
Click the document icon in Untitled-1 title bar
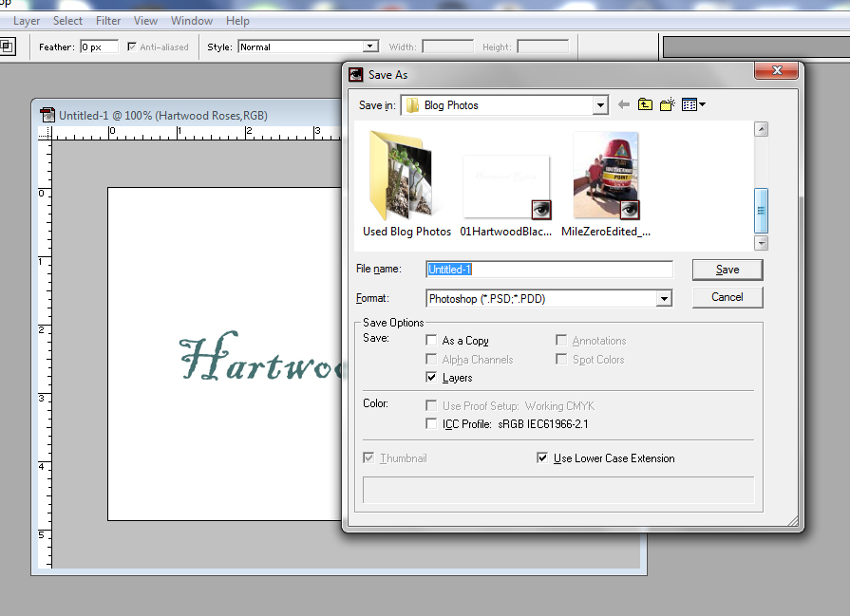tap(47, 114)
